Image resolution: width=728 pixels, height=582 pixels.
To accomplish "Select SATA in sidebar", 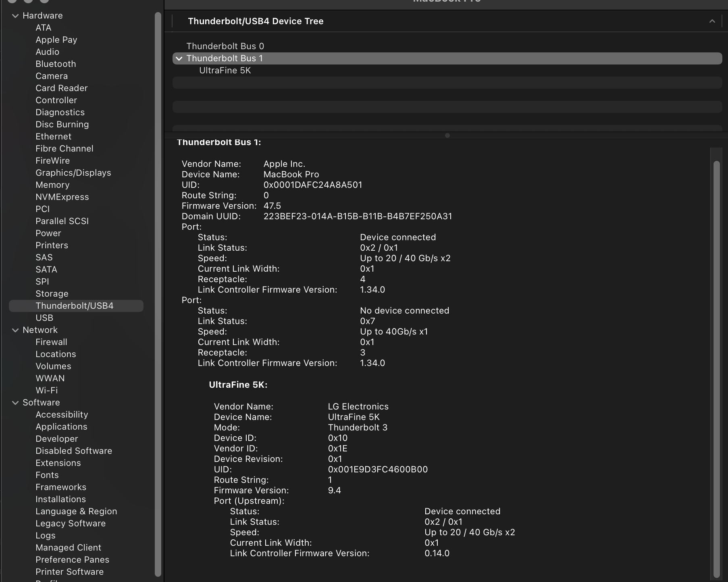I will coord(46,270).
